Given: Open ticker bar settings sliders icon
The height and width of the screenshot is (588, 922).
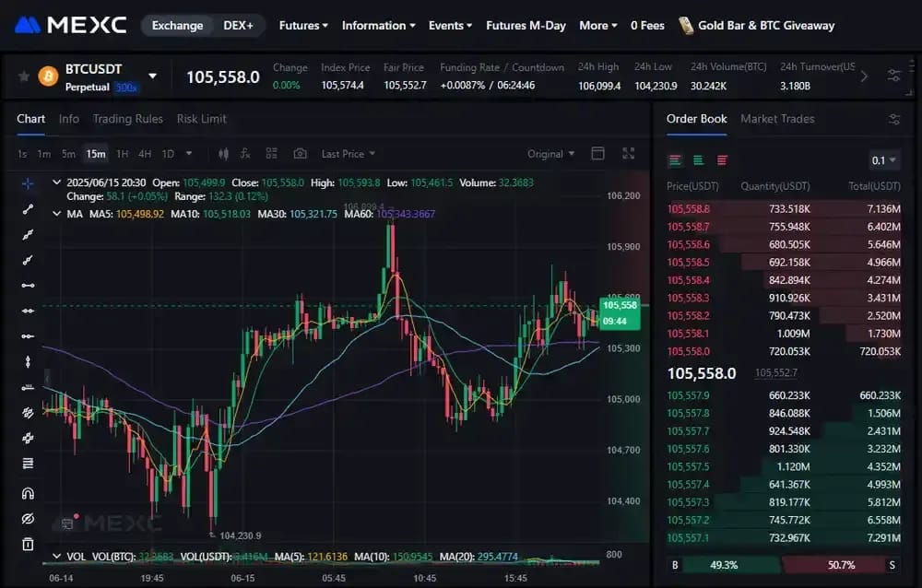Looking at the screenshot, I should tap(893, 76).
